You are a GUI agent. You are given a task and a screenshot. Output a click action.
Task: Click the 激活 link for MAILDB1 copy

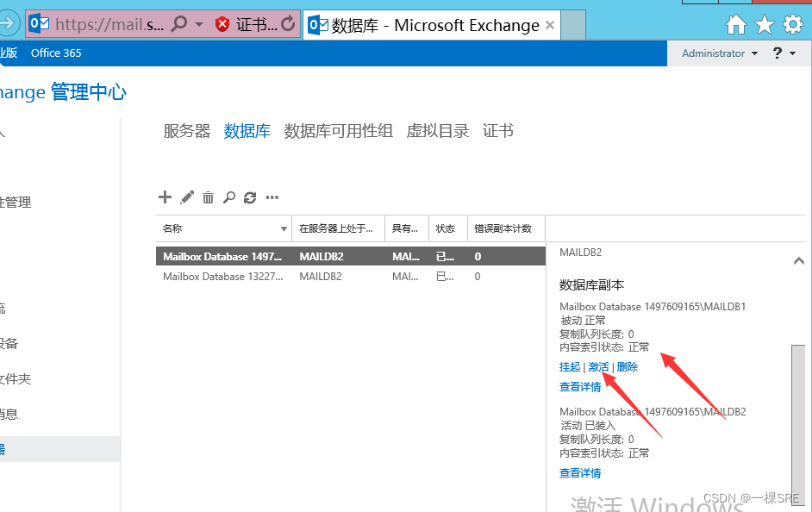(598, 367)
